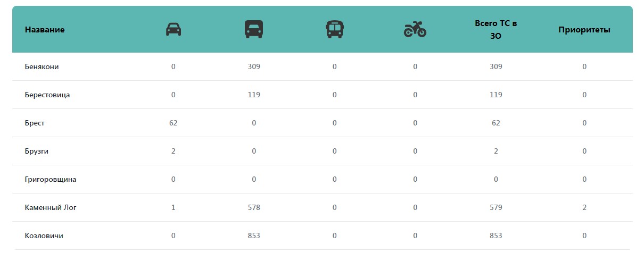Select the Каменный Лог checkpoint name
Viewport: 644px width, 261px height.
point(51,208)
